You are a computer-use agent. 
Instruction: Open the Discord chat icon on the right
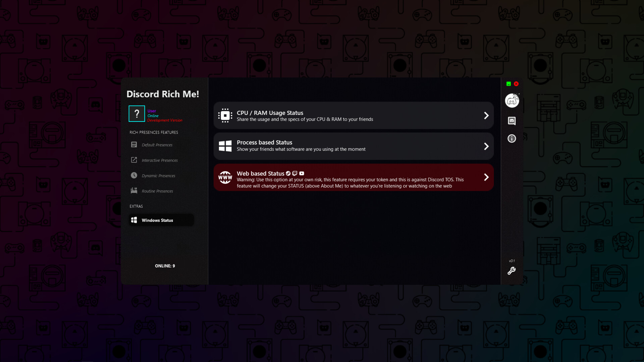512,121
